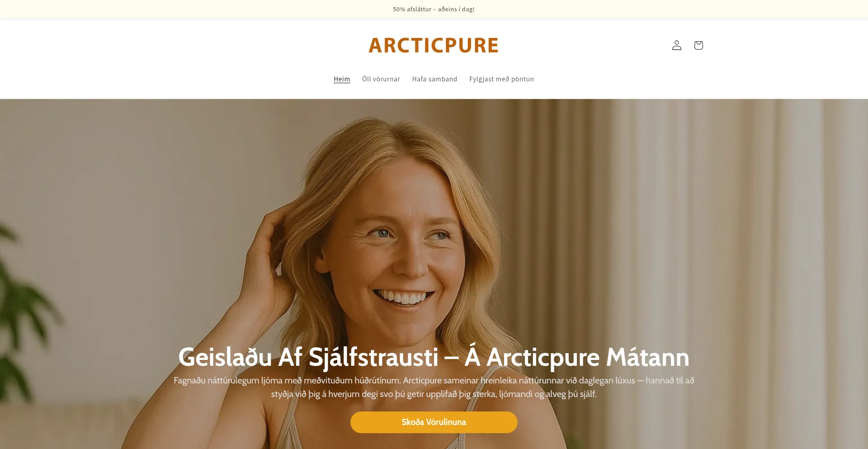Click the Skoða Vörulínuna button
868x449 pixels.
coord(434,422)
